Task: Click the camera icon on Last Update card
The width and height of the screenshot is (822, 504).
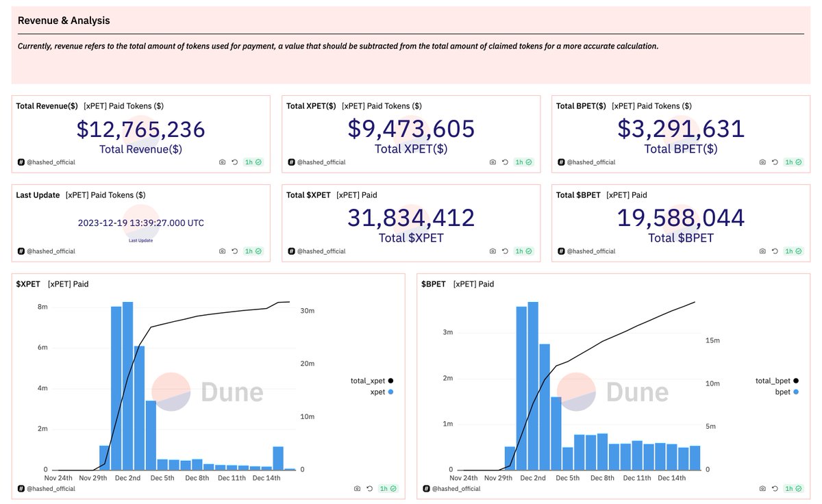Action: [x=222, y=251]
